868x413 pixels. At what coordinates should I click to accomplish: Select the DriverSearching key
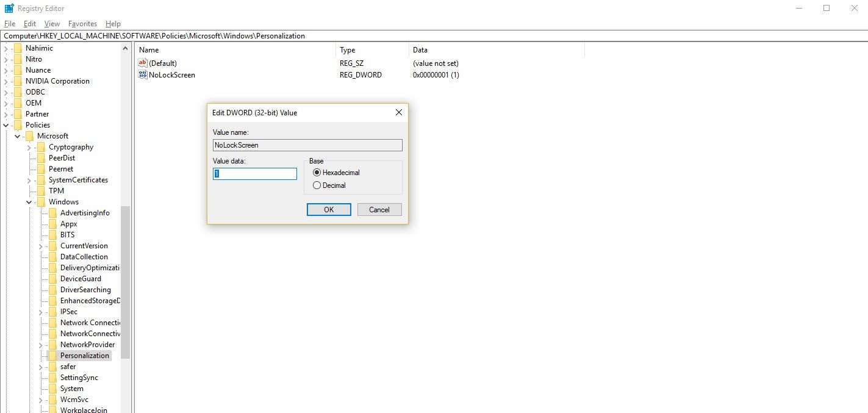point(85,290)
